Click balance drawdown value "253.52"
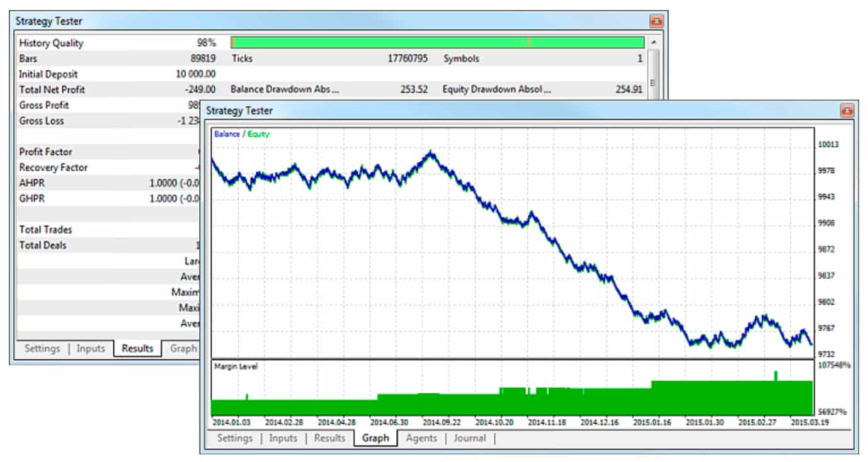The height and width of the screenshot is (462, 868). pyautogui.click(x=414, y=89)
